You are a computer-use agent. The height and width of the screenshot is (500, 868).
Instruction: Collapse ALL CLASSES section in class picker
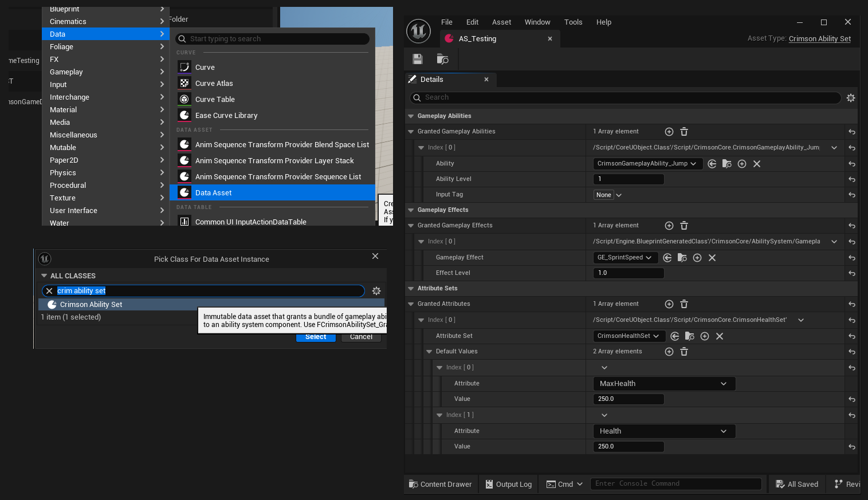[44, 276]
